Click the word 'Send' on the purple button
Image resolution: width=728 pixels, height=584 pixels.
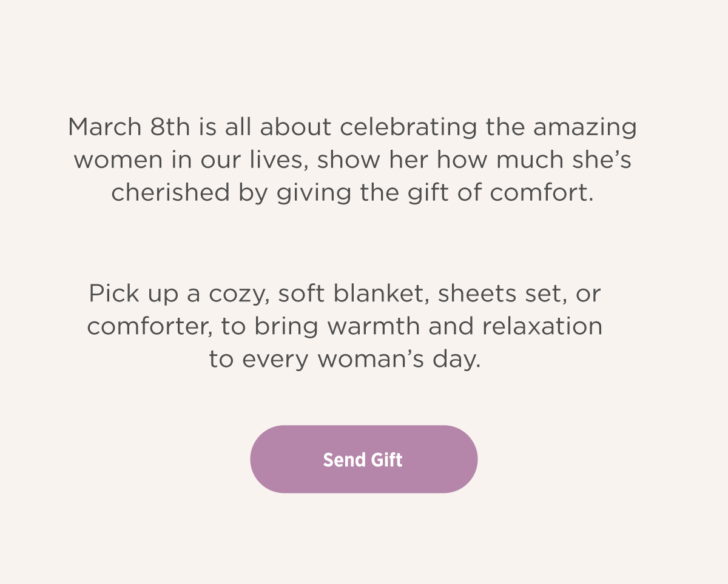pos(343,460)
